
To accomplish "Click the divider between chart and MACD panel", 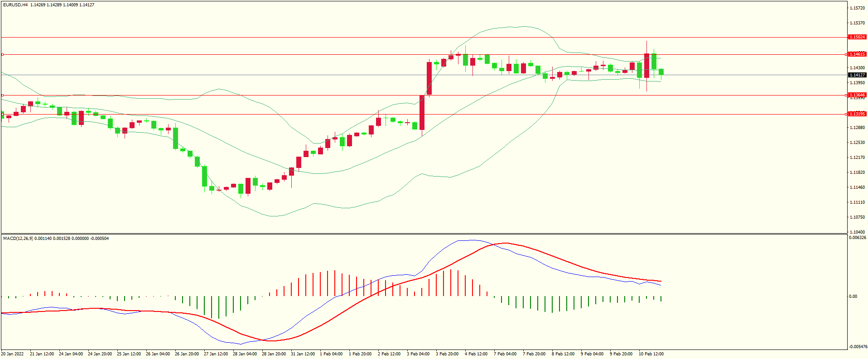I will (x=424, y=234).
